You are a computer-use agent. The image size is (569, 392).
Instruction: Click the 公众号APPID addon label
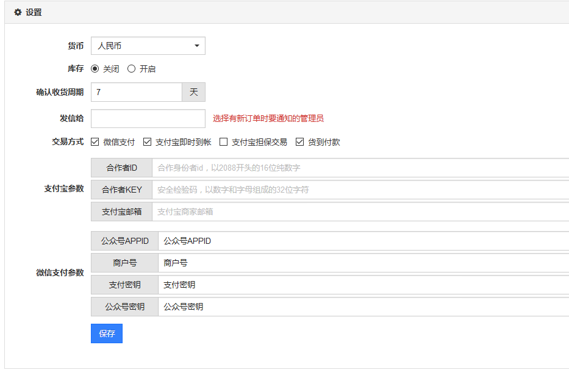[125, 241]
